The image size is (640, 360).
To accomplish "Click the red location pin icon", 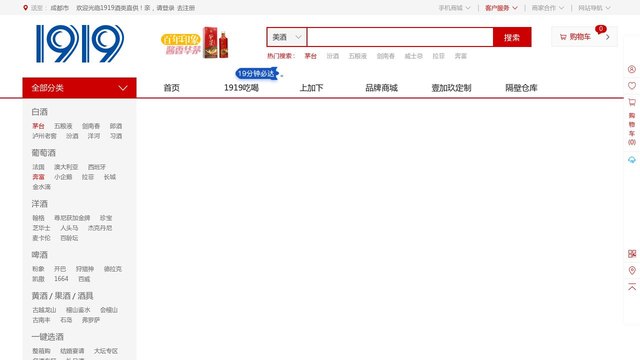I will pos(25,8).
